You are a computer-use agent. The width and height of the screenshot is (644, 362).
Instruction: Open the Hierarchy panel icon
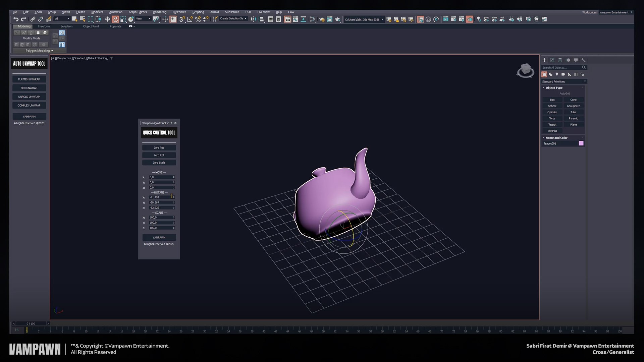pos(560,60)
